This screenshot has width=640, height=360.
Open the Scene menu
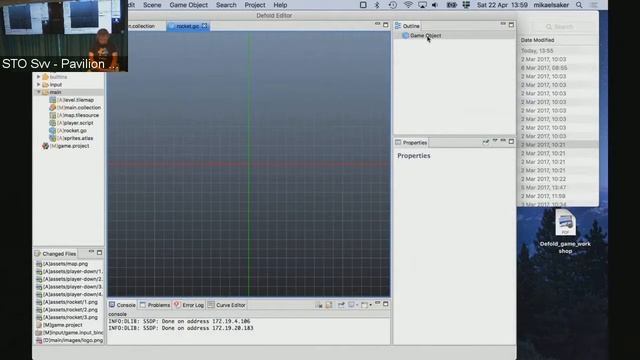click(x=152, y=5)
